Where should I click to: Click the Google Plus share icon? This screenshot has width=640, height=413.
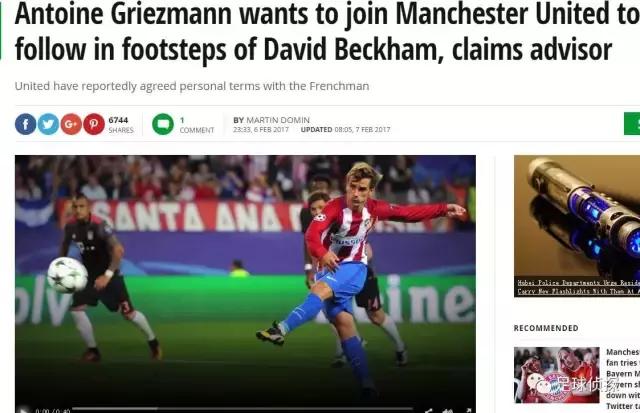71,124
